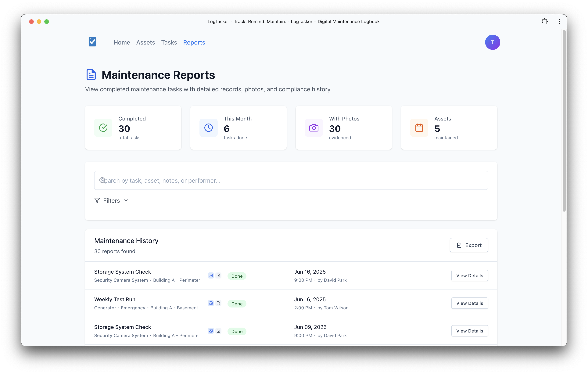Click "Storage System Check" title dated Jun 16
Viewport: 588px width, 374px height.
pyautogui.click(x=123, y=272)
